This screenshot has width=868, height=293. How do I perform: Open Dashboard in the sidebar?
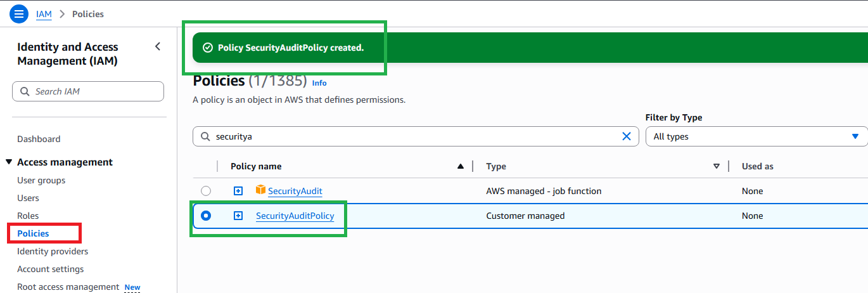(39, 139)
